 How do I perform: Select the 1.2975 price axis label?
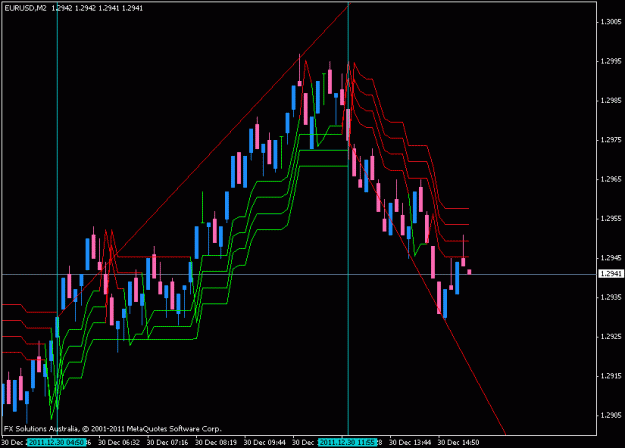[x=611, y=140]
